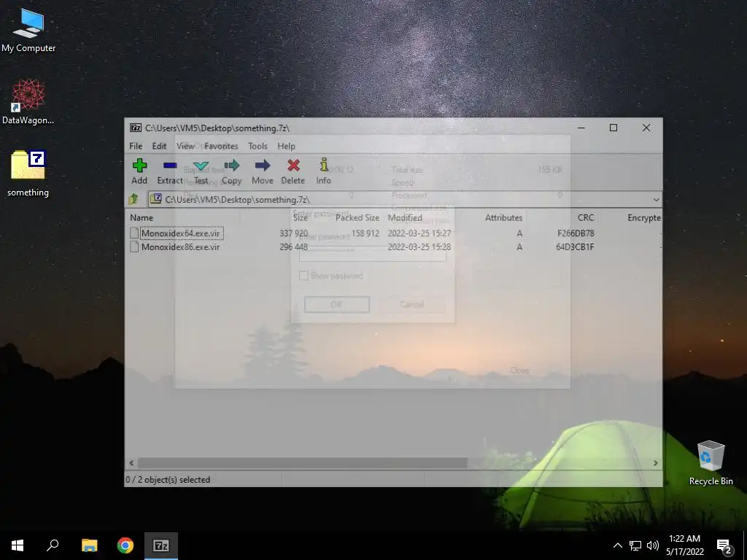Open the Help menu
Image resolution: width=747 pixels, height=560 pixels.
click(x=286, y=146)
